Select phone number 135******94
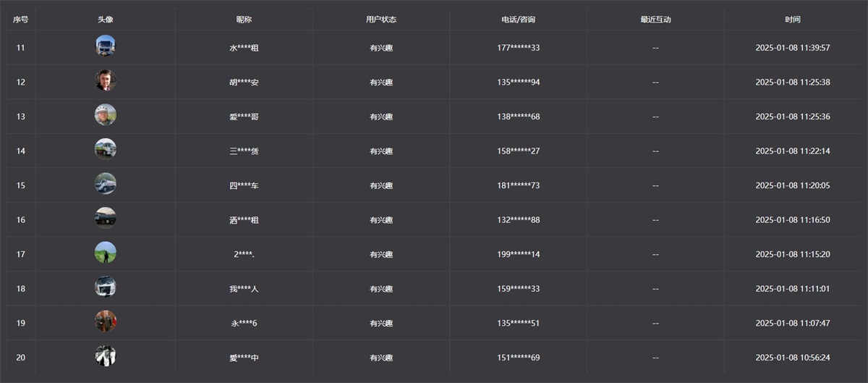Screen dimensions: 868x383 [x=518, y=83]
